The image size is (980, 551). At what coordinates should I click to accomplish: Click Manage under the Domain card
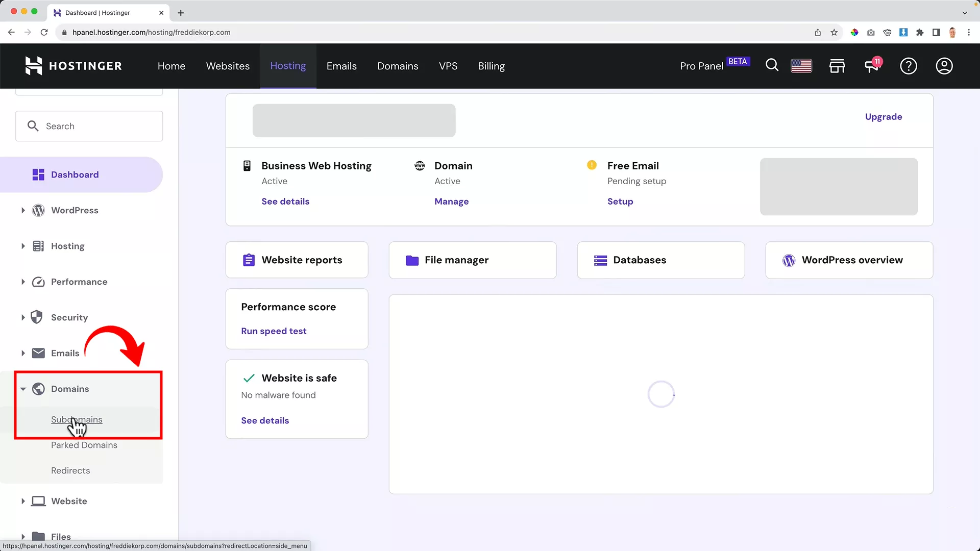[x=451, y=201]
